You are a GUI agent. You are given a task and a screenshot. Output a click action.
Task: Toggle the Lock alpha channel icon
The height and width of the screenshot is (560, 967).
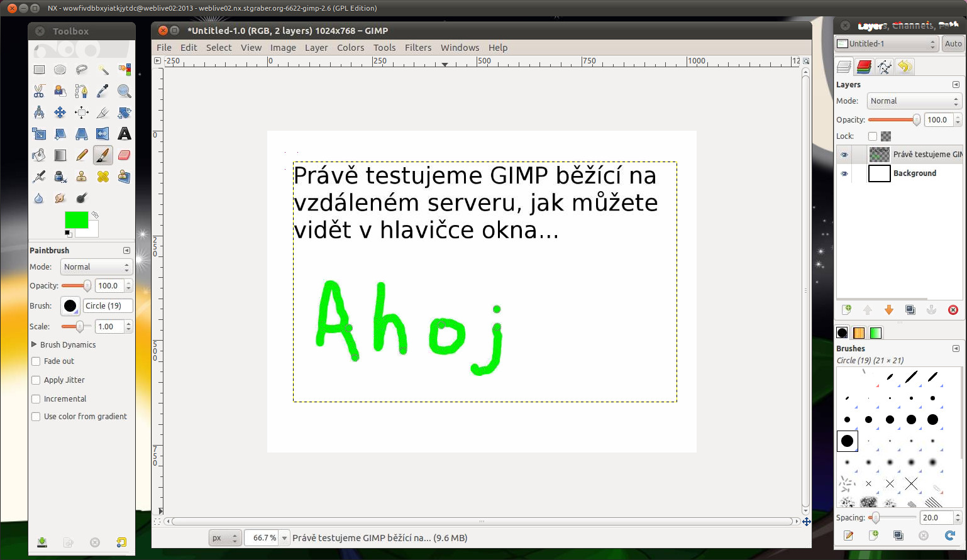click(886, 136)
